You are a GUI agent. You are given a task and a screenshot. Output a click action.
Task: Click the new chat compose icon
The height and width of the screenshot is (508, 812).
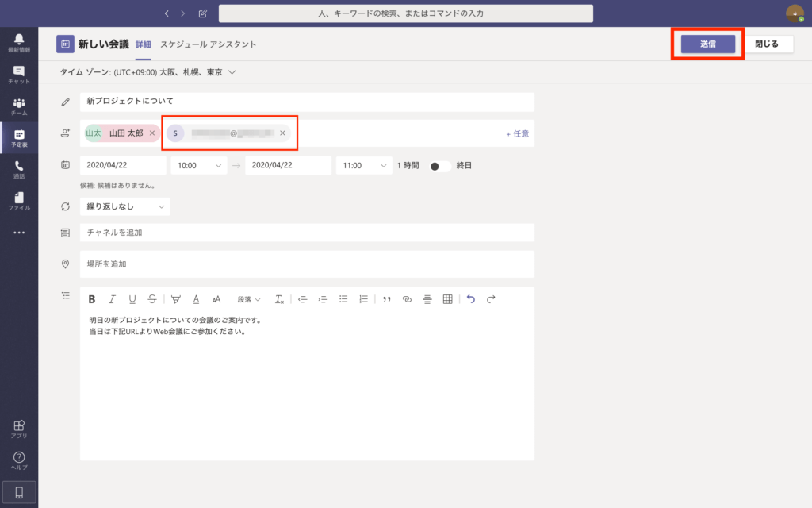[203, 13]
